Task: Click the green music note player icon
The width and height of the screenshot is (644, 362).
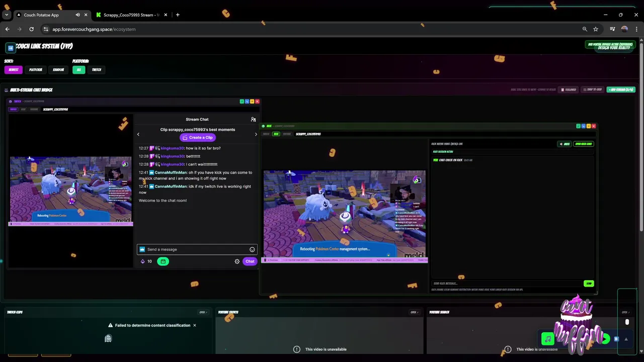Action: [x=547, y=339]
